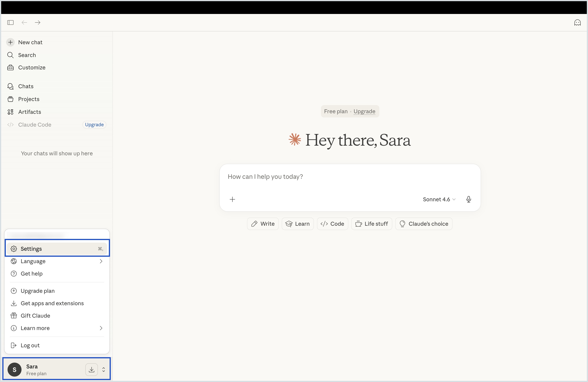Open the Sonnet 4.6 model dropdown
The width and height of the screenshot is (588, 382).
tap(439, 199)
